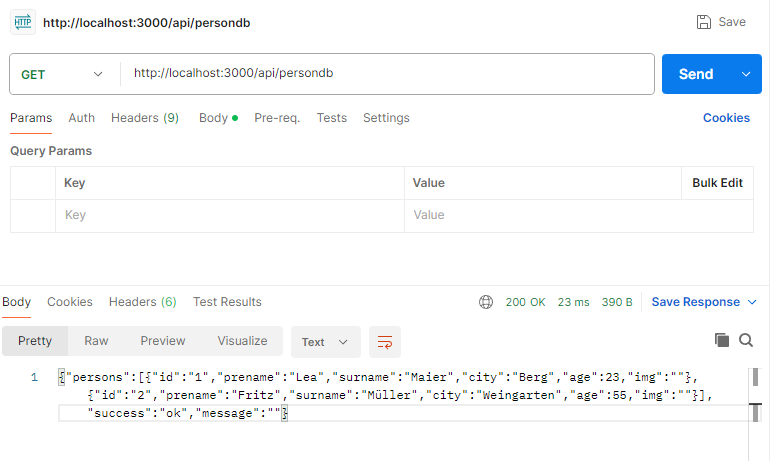Viewport: 779px width, 461px height.
Task: Switch to Preview response view
Action: click(162, 341)
